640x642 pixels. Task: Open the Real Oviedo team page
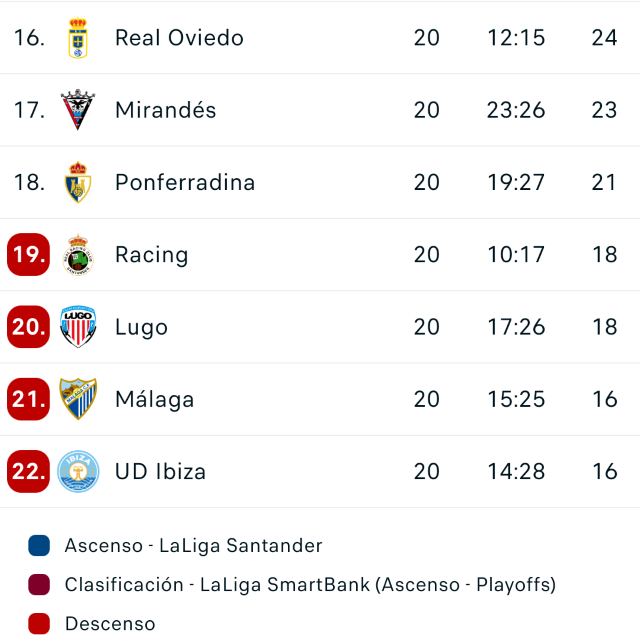[179, 38]
